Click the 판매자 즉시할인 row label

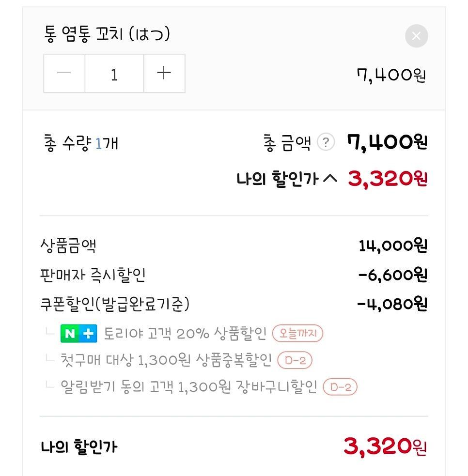pos(93,275)
